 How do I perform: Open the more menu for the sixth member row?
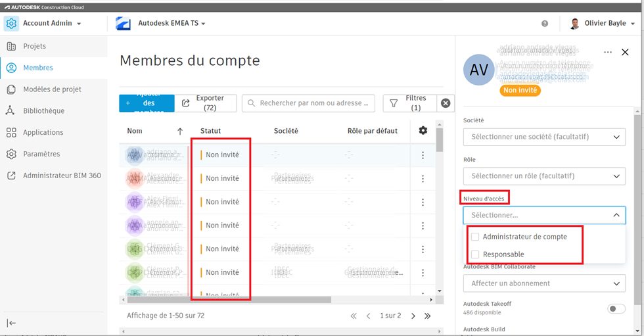click(423, 273)
